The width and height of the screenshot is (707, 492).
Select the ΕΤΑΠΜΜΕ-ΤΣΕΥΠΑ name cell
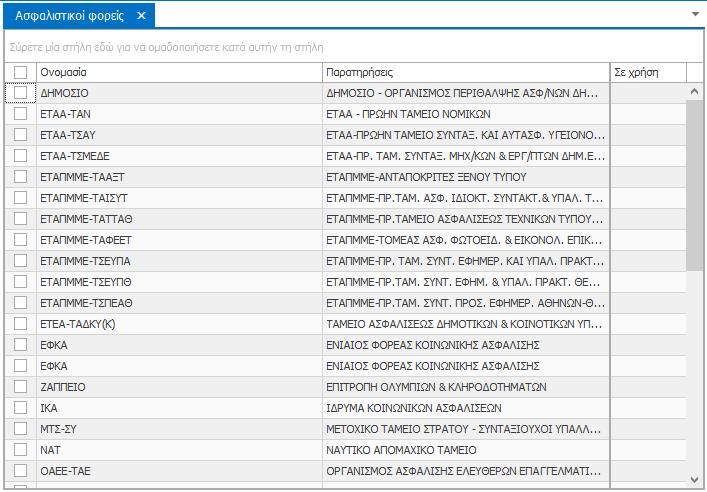coord(179,261)
